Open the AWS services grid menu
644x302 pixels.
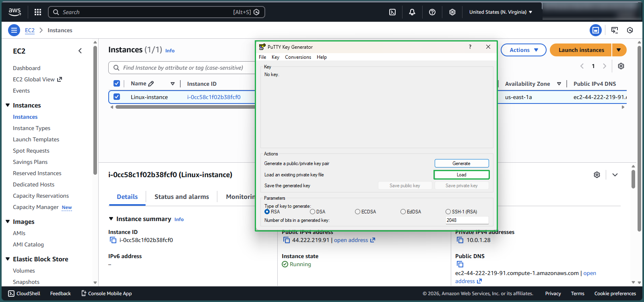tap(38, 12)
